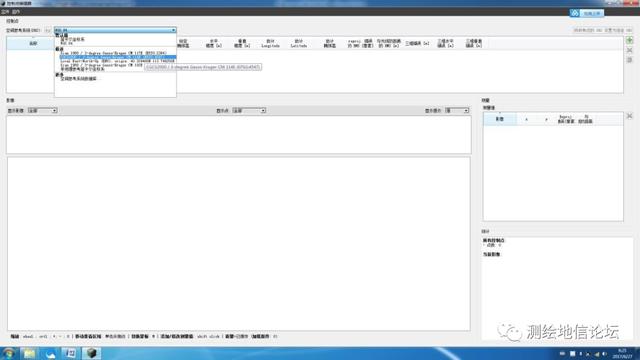This screenshot has height=360, width=640.
Task: Pick WGS 84 in the default section of the list
Action: click(x=67, y=43)
